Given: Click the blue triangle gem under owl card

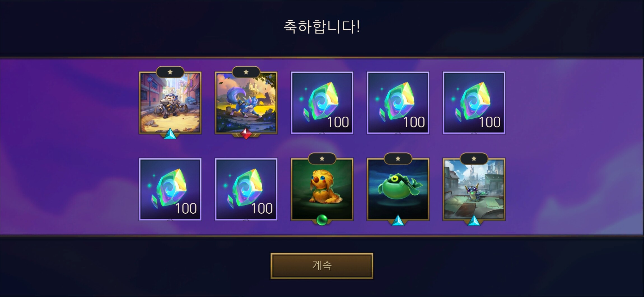Looking at the screenshot, I should [x=170, y=134].
